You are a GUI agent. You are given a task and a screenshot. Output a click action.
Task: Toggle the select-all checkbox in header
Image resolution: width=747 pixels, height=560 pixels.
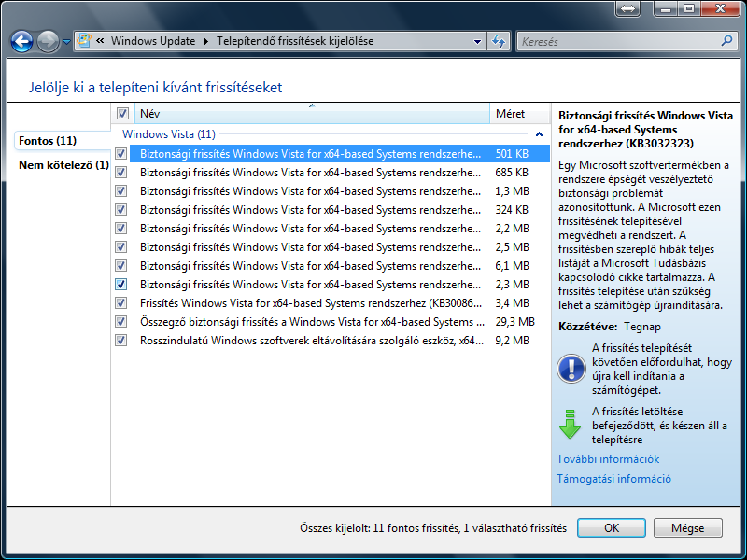122,113
